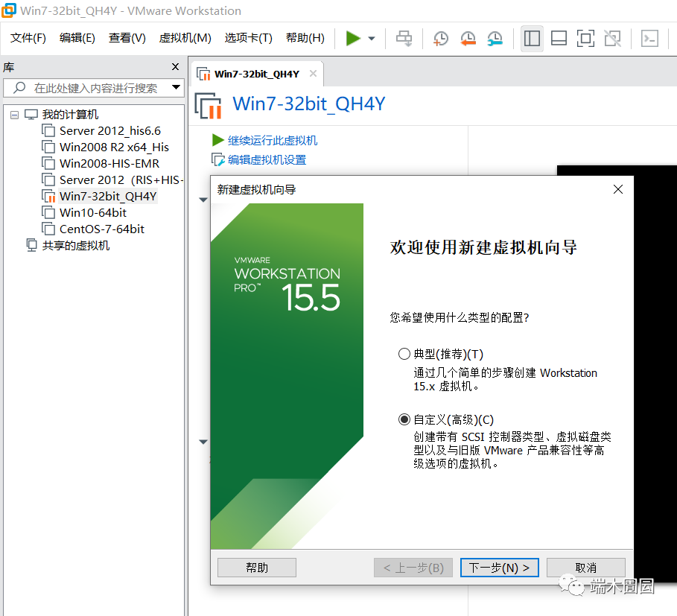Collapse the 我的计算机 tree node
Image resolution: width=677 pixels, height=616 pixels.
tap(15, 115)
